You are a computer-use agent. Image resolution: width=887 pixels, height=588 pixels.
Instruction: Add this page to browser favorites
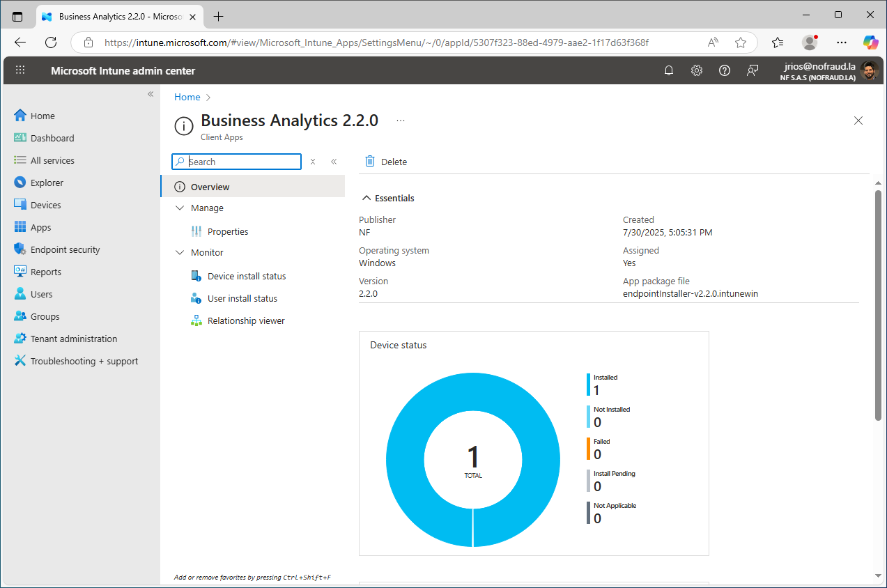click(741, 42)
